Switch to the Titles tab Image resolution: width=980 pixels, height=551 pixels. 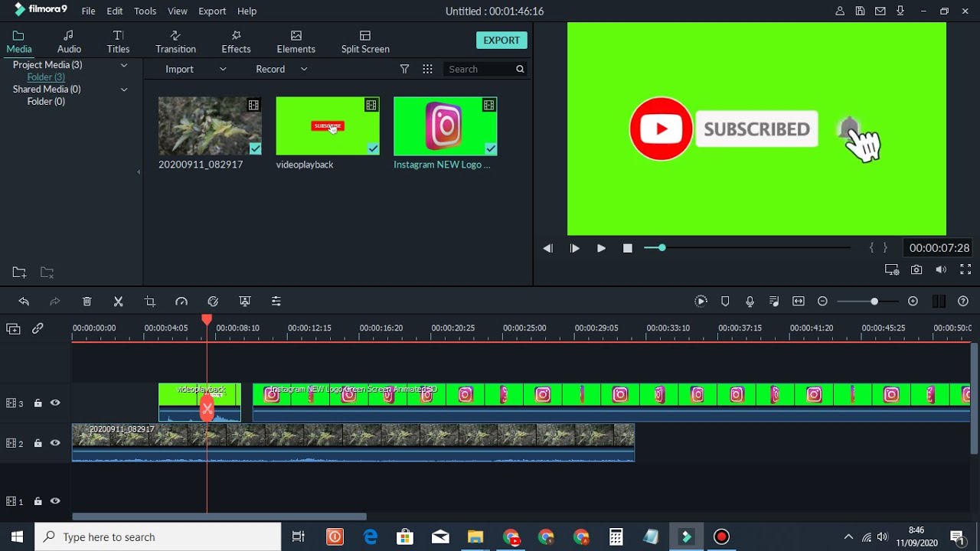(x=118, y=41)
